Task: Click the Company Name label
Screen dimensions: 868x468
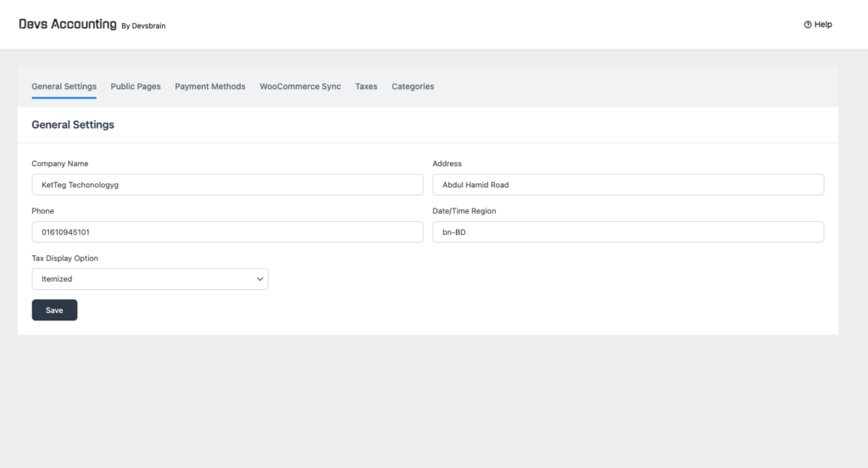Action: [60, 164]
